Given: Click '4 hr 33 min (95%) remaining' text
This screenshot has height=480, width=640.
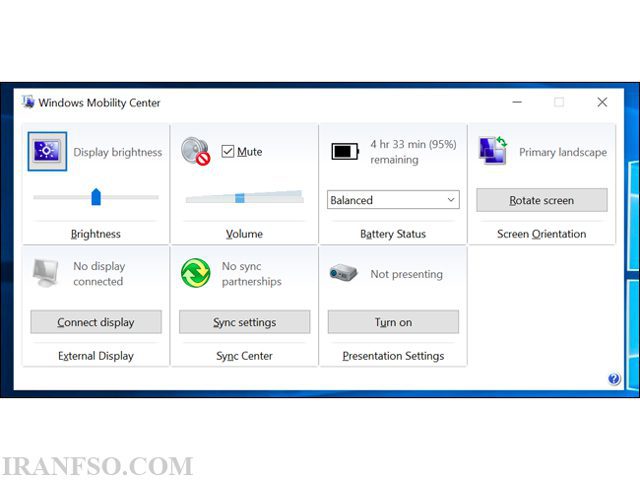Looking at the screenshot, I should click(x=413, y=152).
